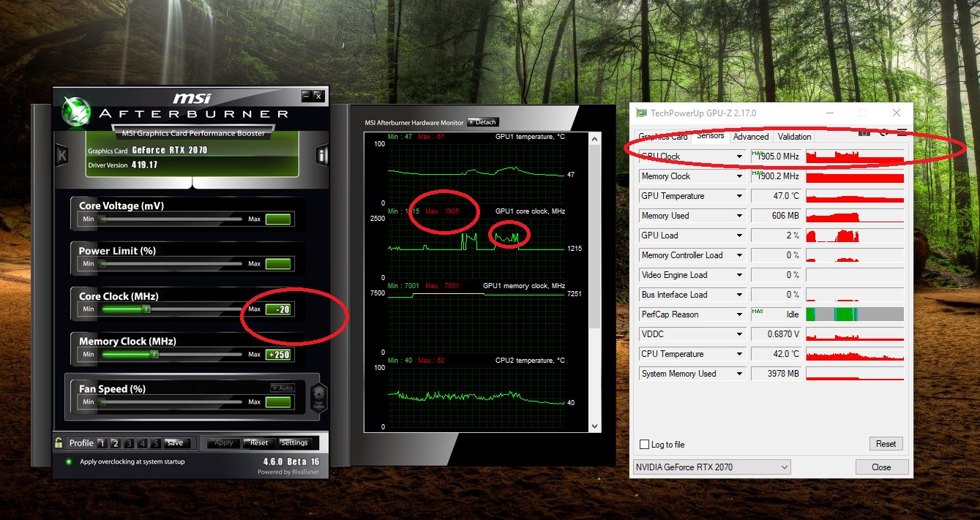
Task: Click the Core Clock slider handle
Action: [146, 309]
